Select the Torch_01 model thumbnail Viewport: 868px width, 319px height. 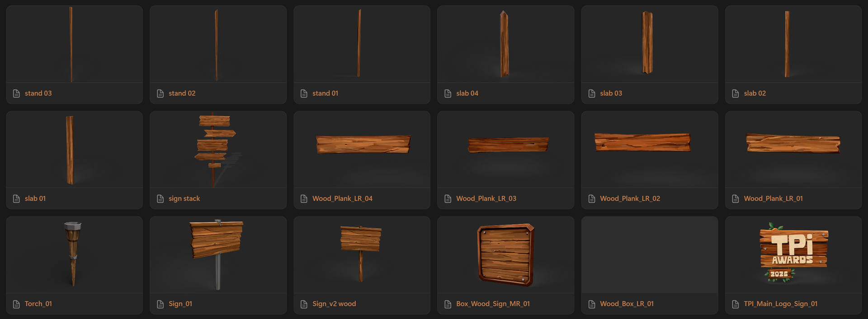pyautogui.click(x=74, y=255)
